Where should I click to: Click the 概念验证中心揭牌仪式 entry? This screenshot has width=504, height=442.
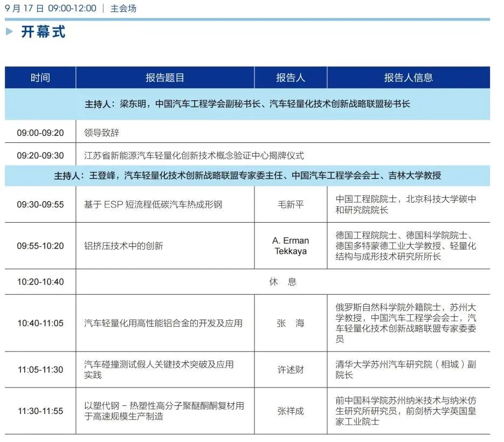[x=194, y=156]
